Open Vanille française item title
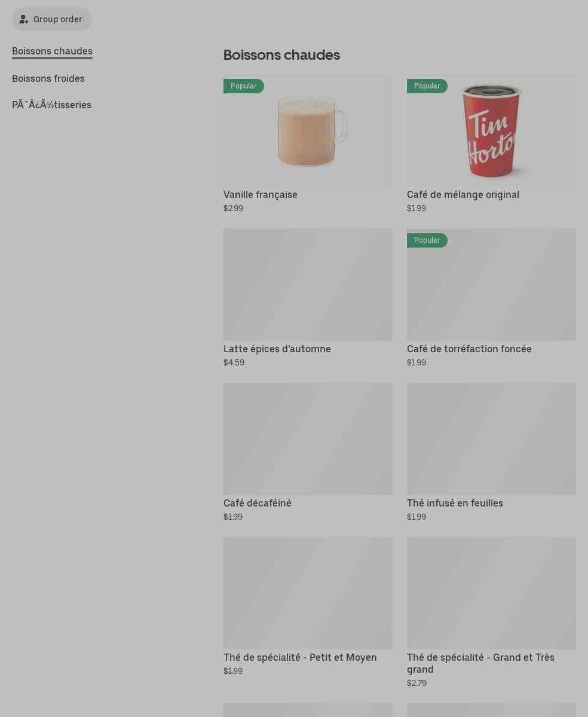This screenshot has height=717, width=588. click(x=261, y=195)
